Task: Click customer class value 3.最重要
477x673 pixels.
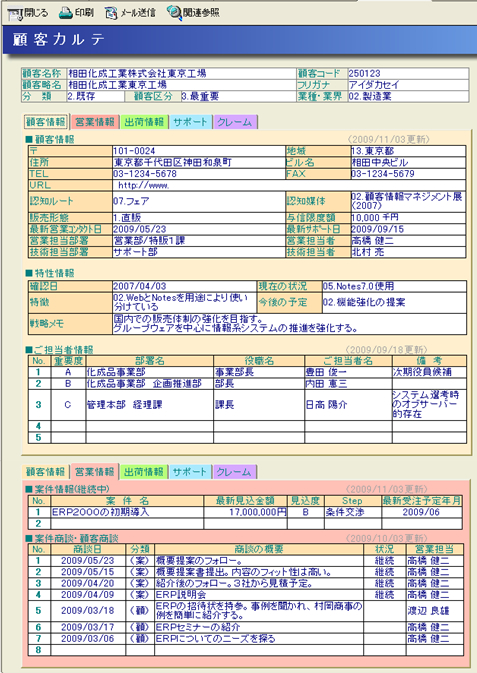Action: [x=200, y=96]
